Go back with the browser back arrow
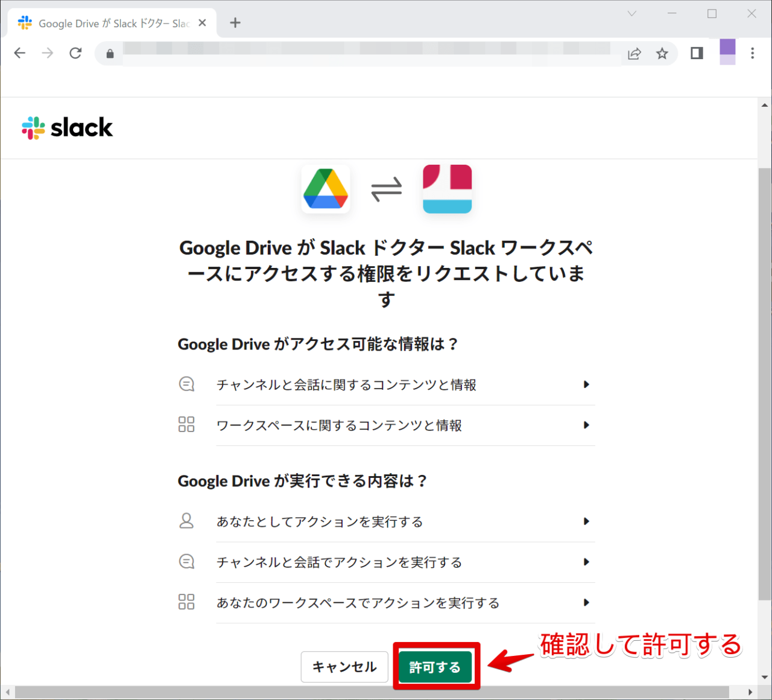Image resolution: width=772 pixels, height=700 pixels. (20, 53)
